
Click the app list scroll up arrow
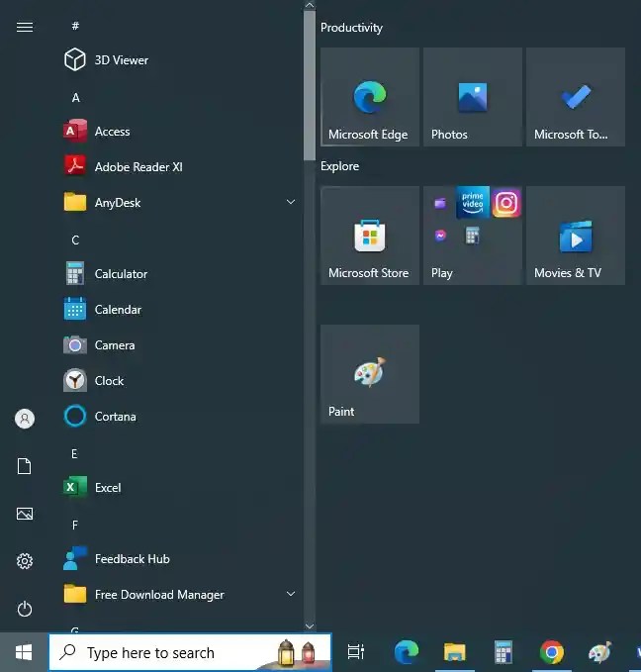[x=310, y=5]
